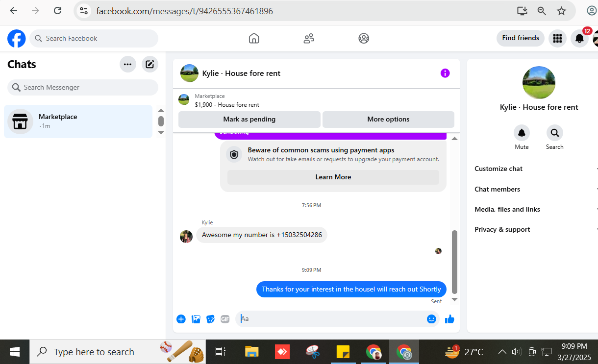Send a thumbs-up like
Viewport: 598px width, 364px height.
click(x=449, y=319)
